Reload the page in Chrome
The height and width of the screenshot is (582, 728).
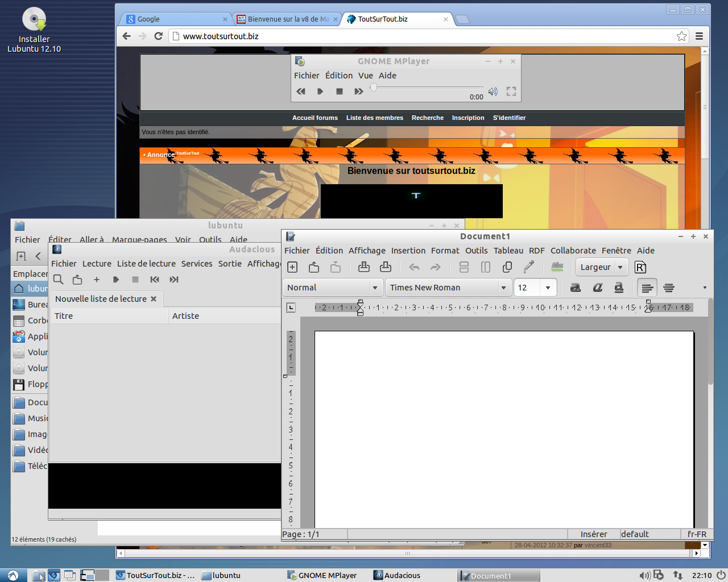pyautogui.click(x=159, y=36)
